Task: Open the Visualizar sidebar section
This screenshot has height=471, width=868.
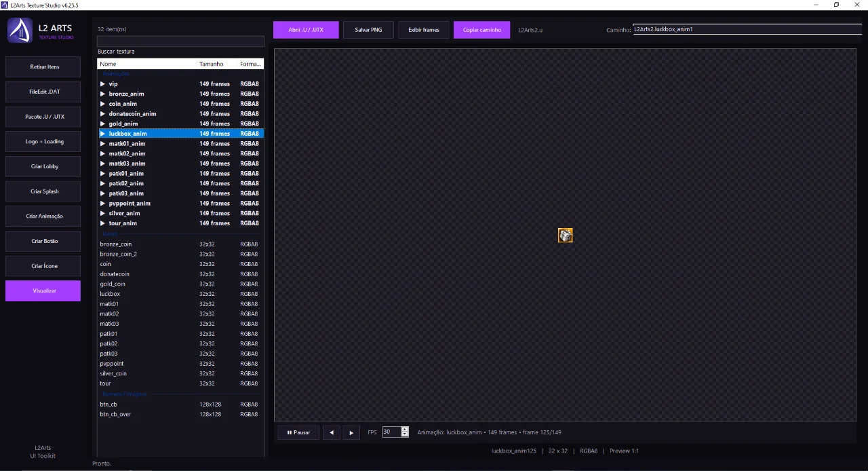Action: tap(43, 290)
